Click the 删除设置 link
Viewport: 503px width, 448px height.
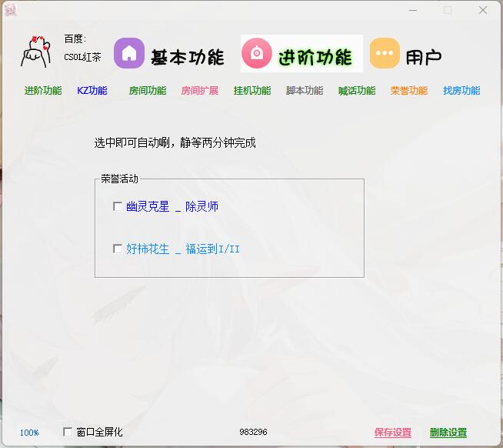coord(448,433)
